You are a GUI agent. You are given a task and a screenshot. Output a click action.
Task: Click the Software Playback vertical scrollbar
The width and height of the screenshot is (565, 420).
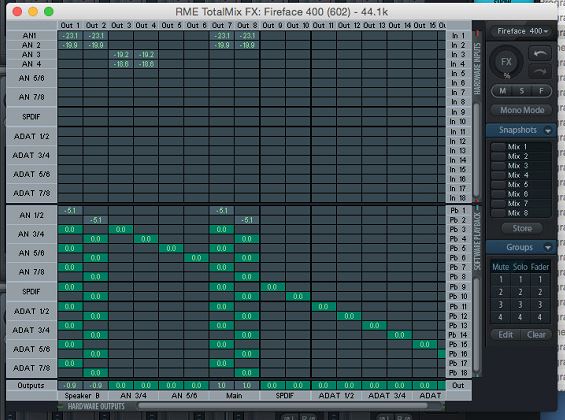pyautogui.click(x=477, y=324)
